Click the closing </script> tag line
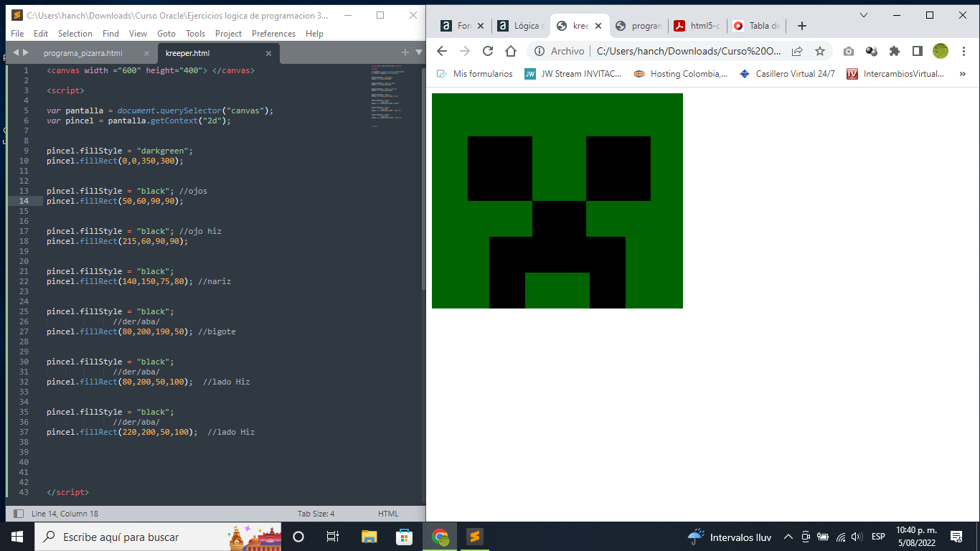This screenshot has height=551, width=980. [67, 492]
